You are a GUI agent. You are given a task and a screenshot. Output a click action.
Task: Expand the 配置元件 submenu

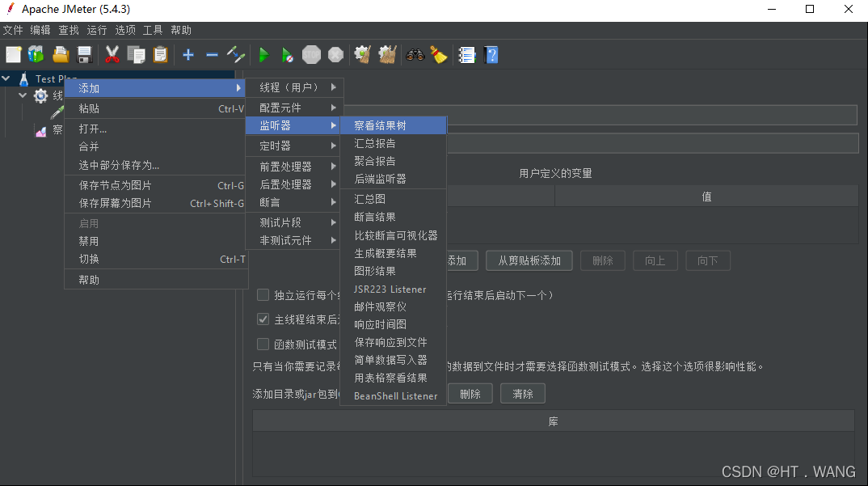[294, 108]
